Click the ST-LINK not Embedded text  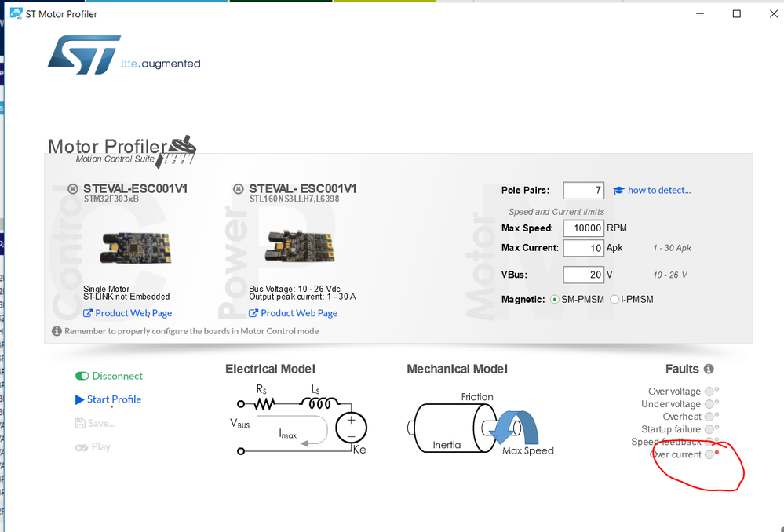pyautogui.click(x=126, y=297)
